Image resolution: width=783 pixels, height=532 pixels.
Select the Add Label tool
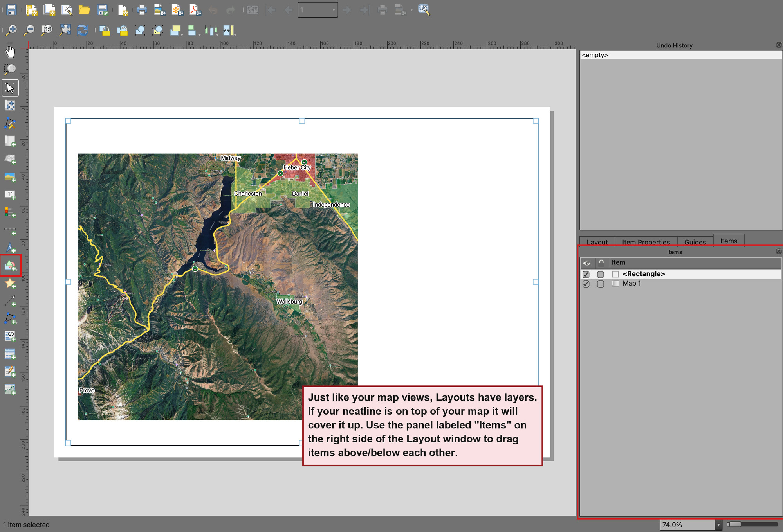[10, 194]
